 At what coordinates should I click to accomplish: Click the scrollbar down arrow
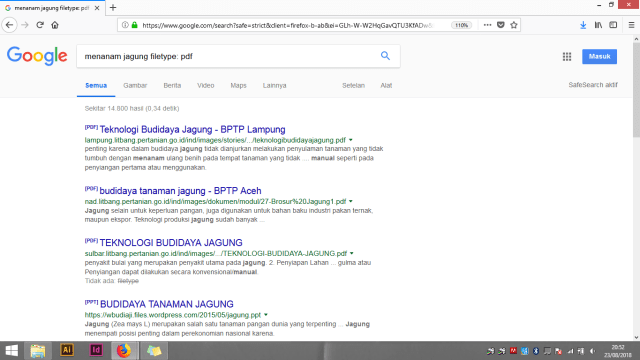pyautogui.click(x=636, y=337)
